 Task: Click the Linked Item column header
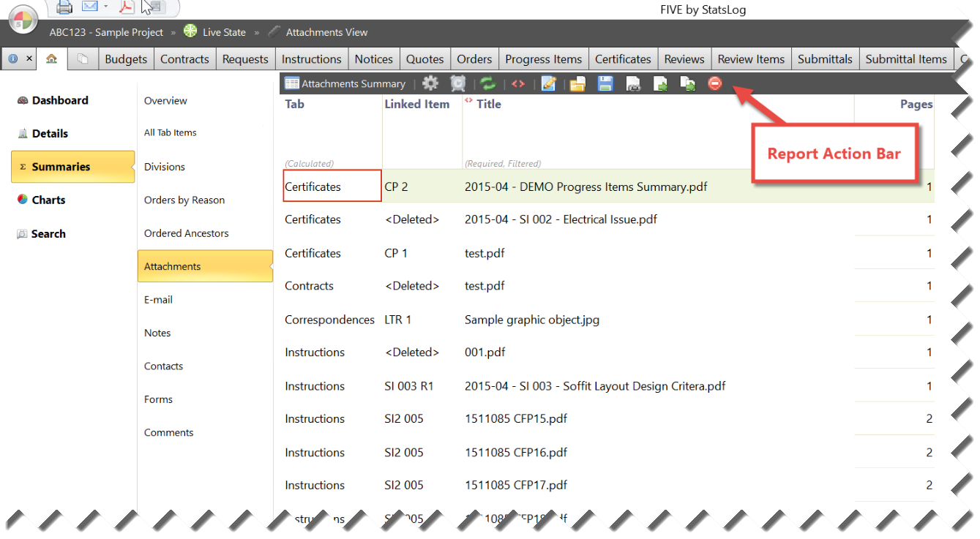(x=417, y=104)
